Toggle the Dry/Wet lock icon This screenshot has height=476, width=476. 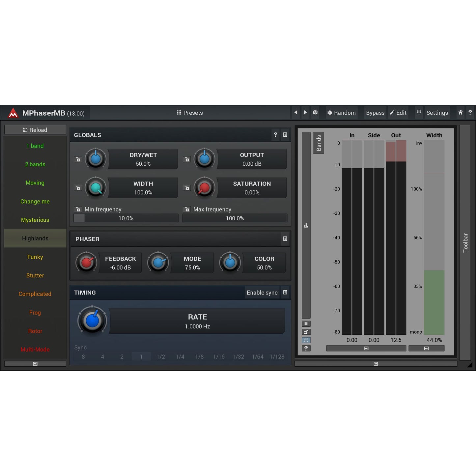[78, 159]
